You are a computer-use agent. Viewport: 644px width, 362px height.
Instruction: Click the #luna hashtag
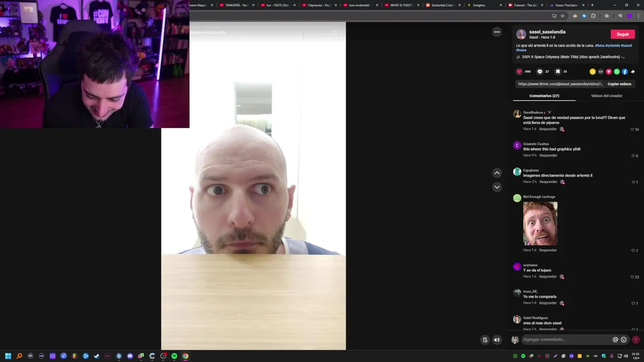coord(599,45)
